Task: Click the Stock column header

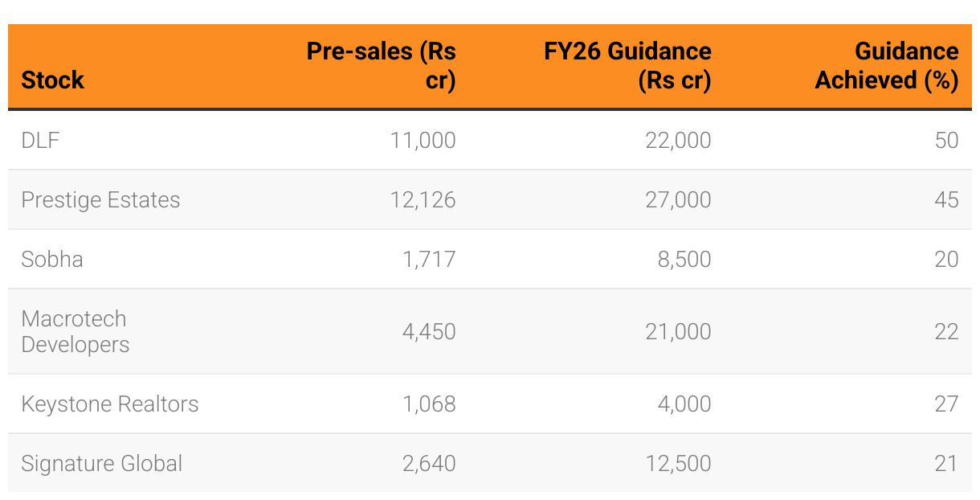Action: coord(53,80)
